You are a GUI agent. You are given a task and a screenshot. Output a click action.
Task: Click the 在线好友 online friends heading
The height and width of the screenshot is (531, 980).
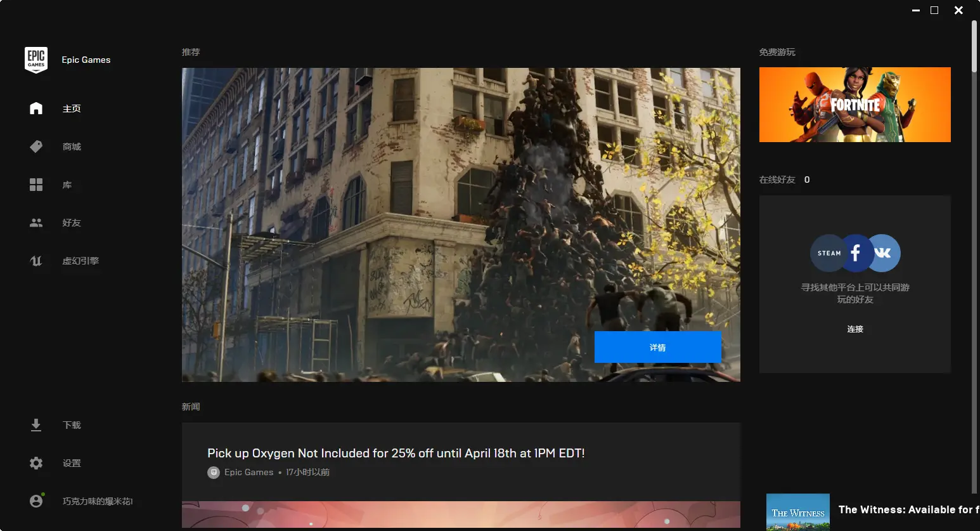[x=777, y=180]
